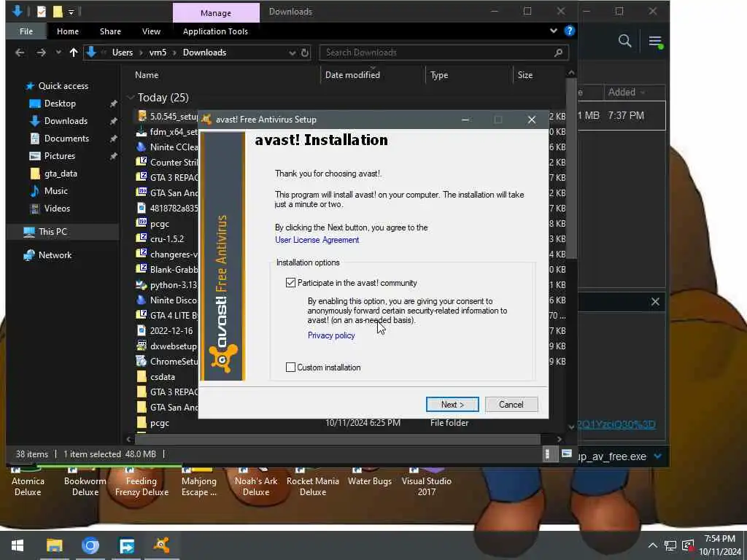Open avast setup taskbar icon
Image resolution: width=747 pixels, height=560 pixels.
[x=162, y=545]
